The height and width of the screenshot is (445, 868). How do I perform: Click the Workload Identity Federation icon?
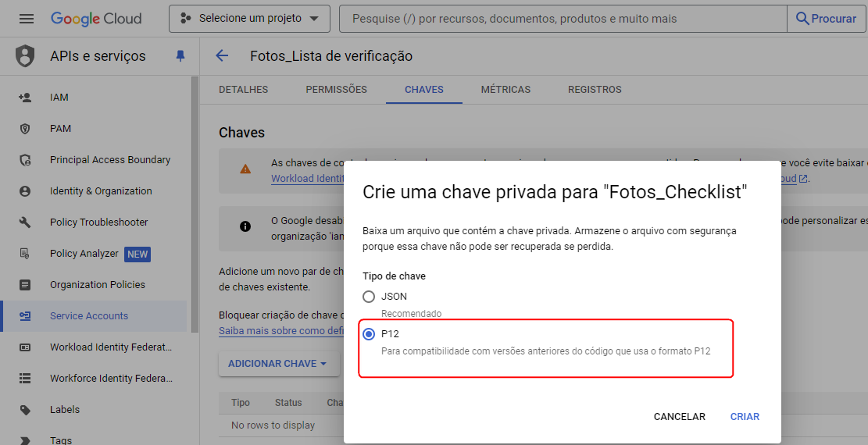[x=25, y=347]
